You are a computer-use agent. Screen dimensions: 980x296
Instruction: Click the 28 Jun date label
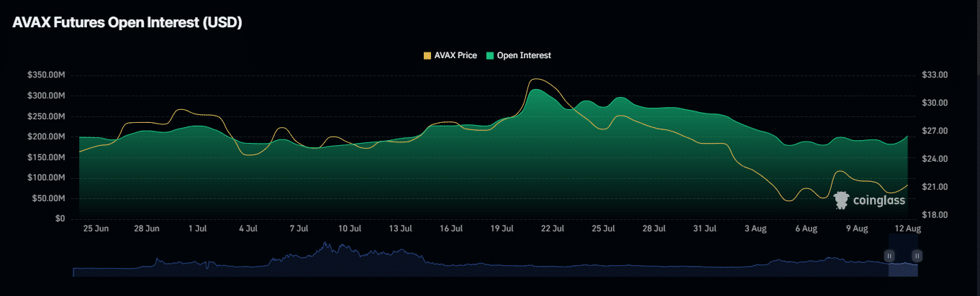point(147,228)
